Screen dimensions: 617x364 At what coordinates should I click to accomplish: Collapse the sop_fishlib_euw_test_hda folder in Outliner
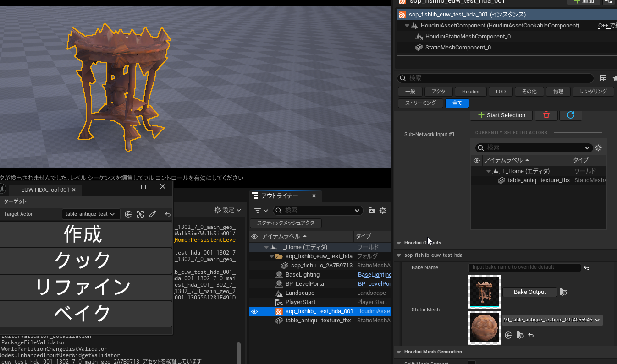coord(272,256)
